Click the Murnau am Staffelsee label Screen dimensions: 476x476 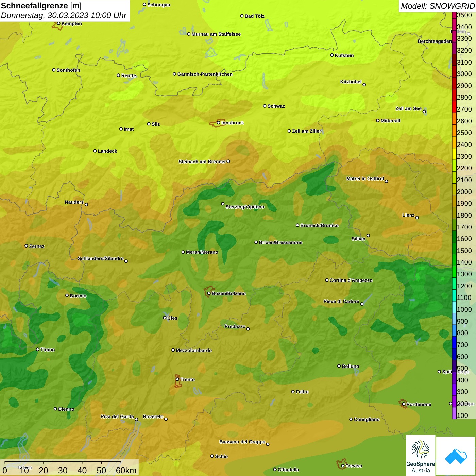tap(216, 34)
